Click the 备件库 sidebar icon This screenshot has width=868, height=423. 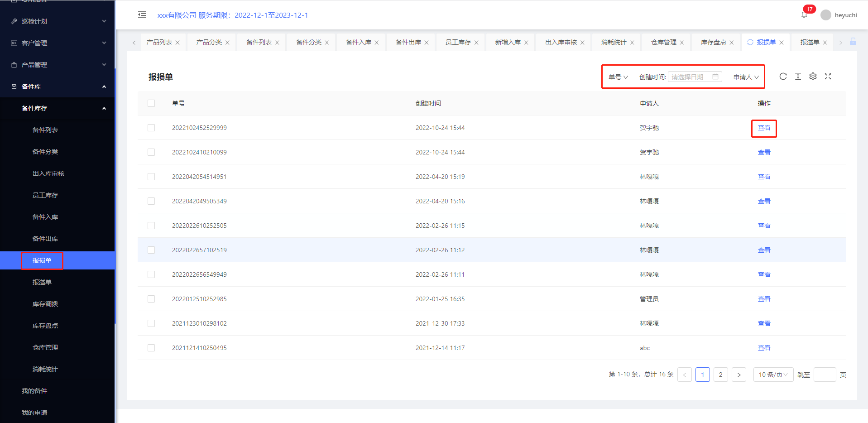(x=14, y=87)
